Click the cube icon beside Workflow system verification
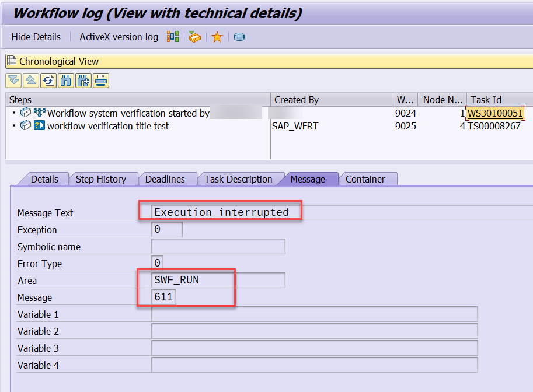 pos(26,113)
